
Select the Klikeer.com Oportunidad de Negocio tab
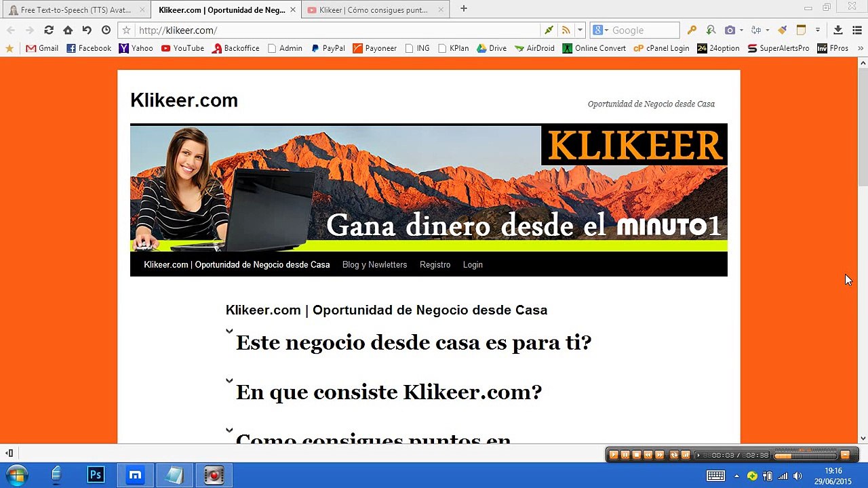pos(226,9)
